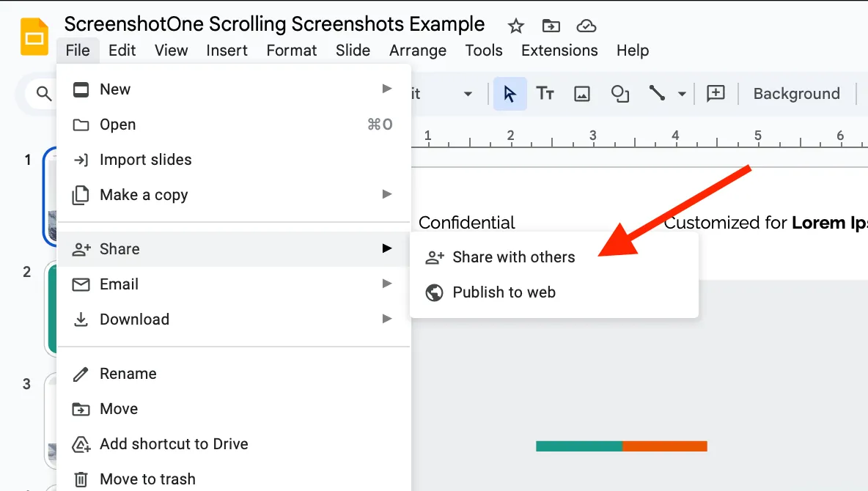Check document status via cloud icon
Viewport: 868px width, 491px height.
click(x=586, y=26)
